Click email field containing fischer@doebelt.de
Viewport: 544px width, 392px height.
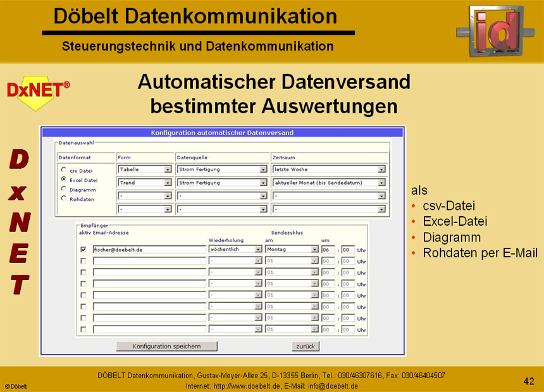point(149,249)
